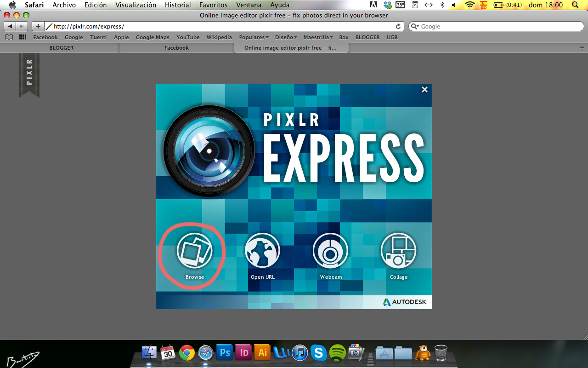Go forward with Safari forward arrow
Image resolution: width=588 pixels, height=368 pixels.
click(22, 26)
